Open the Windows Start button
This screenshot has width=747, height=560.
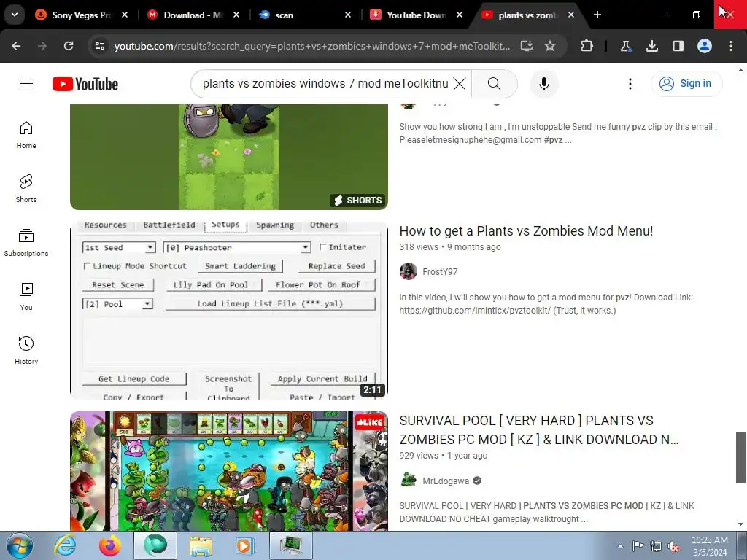19,545
